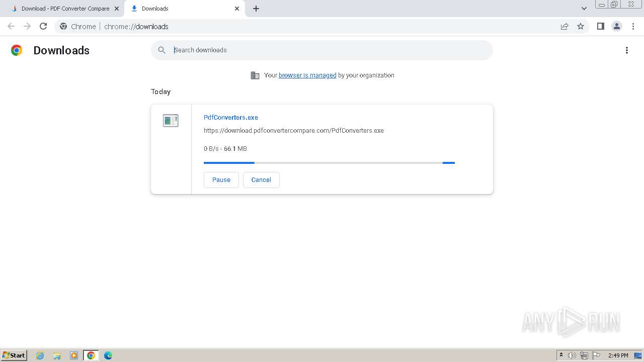
Task: Cancel the PdfConverters.exe download
Action: click(x=261, y=180)
